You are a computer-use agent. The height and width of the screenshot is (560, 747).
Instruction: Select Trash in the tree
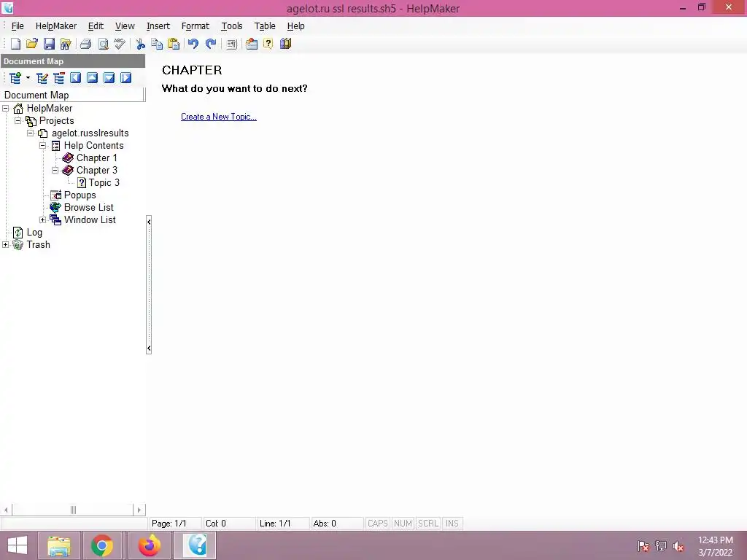pos(38,244)
